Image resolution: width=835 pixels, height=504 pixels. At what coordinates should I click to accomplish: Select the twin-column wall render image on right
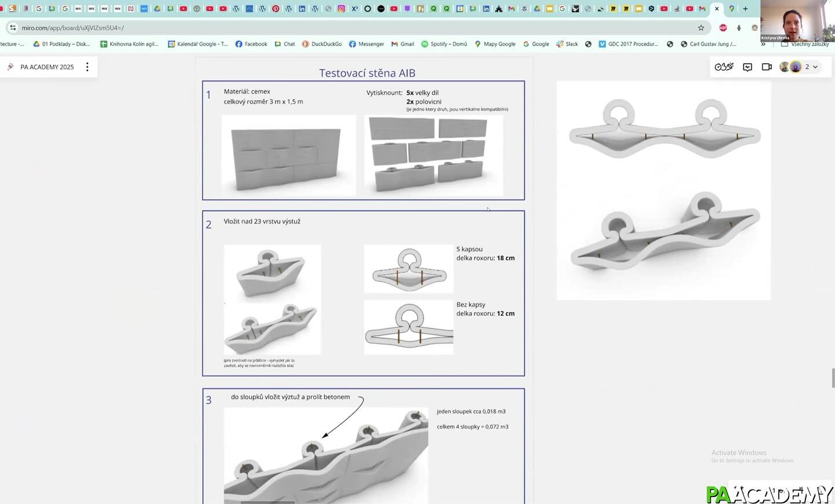click(663, 190)
